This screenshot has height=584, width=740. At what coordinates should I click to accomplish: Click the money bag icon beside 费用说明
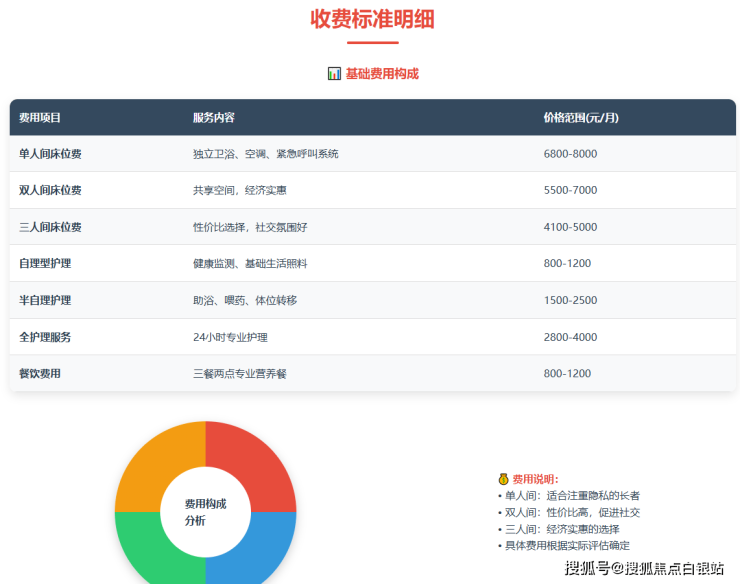503,479
